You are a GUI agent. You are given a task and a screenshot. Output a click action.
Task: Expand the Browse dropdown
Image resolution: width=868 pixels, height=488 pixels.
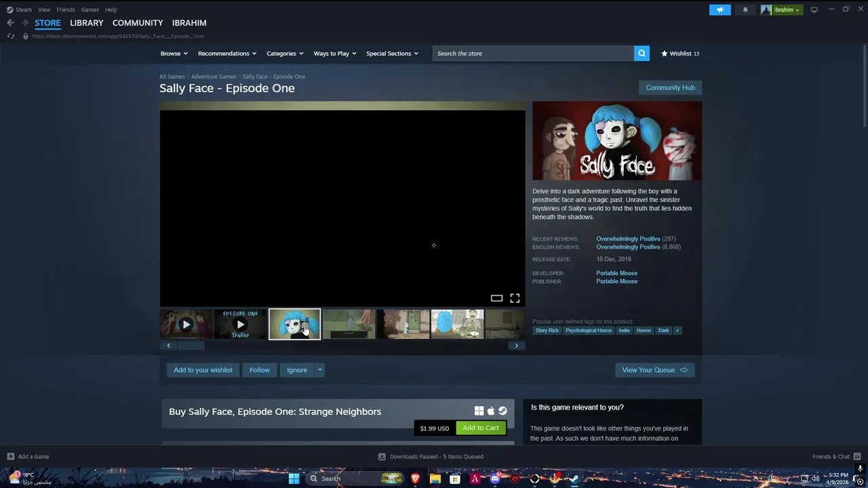174,54
